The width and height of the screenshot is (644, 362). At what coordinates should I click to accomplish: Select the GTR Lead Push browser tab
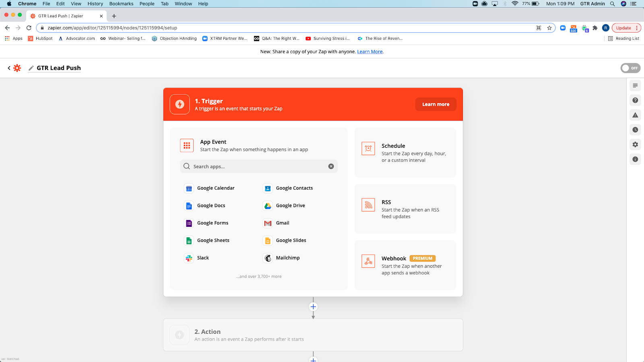[x=66, y=16]
